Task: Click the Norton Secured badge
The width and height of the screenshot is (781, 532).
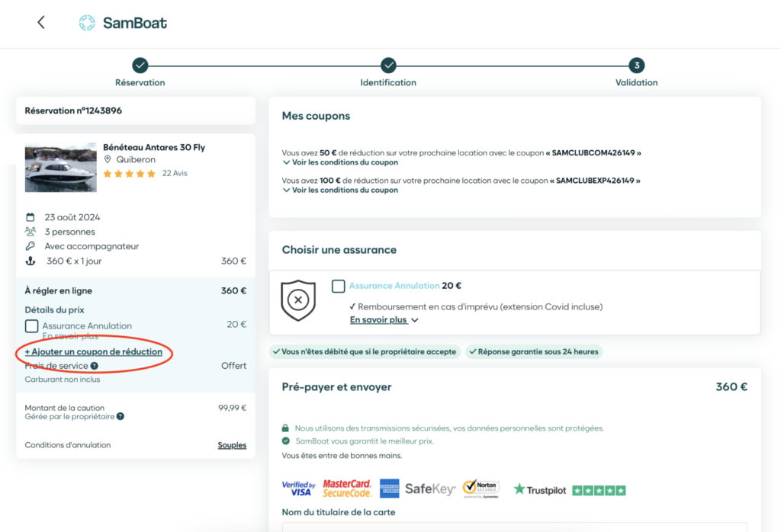Action: coord(480,489)
